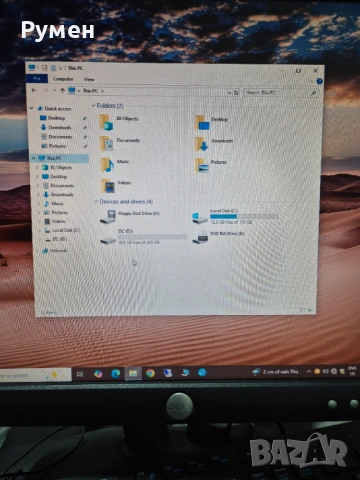The image size is (360, 480).
Task: Collapse This PC node in navigation tree
Action: 34,158
